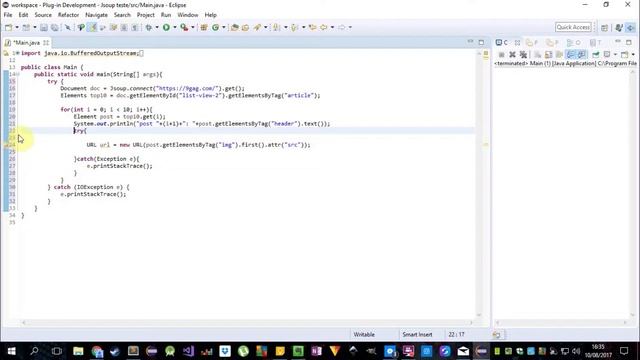Click the Terminate console square icon

pyautogui.click(x=501, y=54)
